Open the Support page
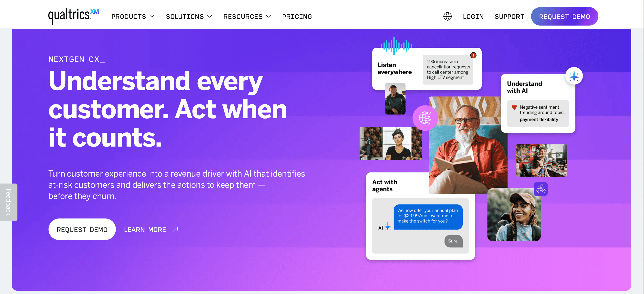This screenshot has width=644, height=294. point(509,17)
